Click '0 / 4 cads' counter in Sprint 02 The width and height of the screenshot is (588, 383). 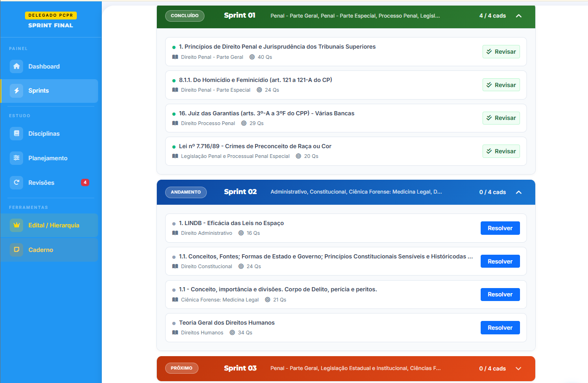(492, 192)
